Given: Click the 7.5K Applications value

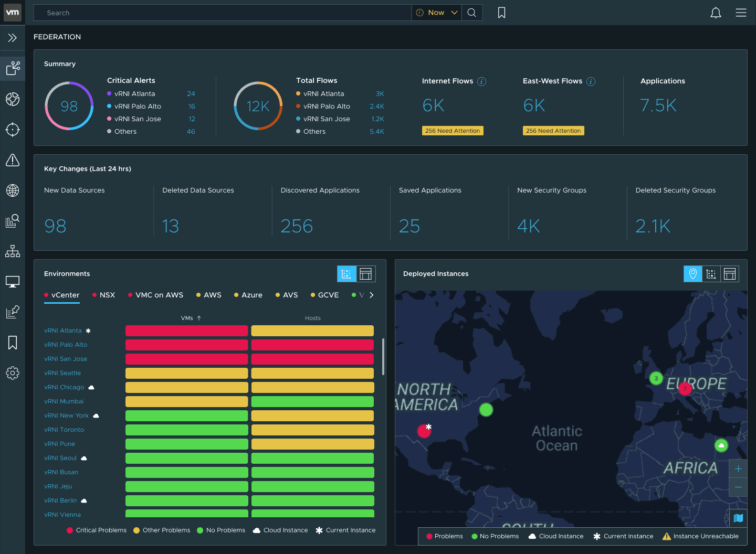Looking at the screenshot, I should tap(658, 105).
